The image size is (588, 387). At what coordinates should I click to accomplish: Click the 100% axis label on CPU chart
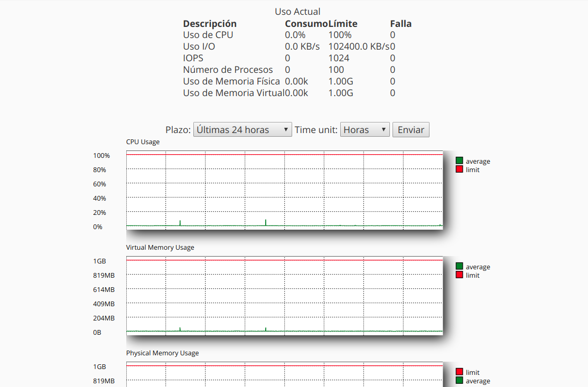[x=101, y=156]
